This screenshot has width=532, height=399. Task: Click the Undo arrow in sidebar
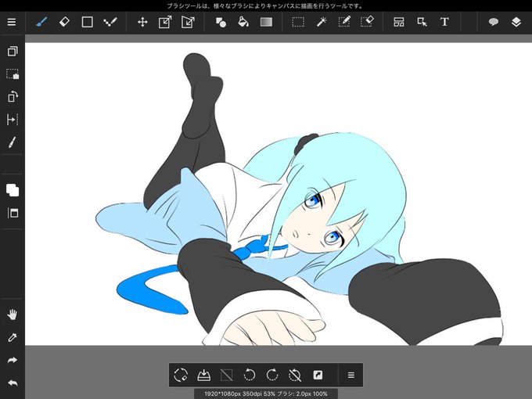(13, 383)
